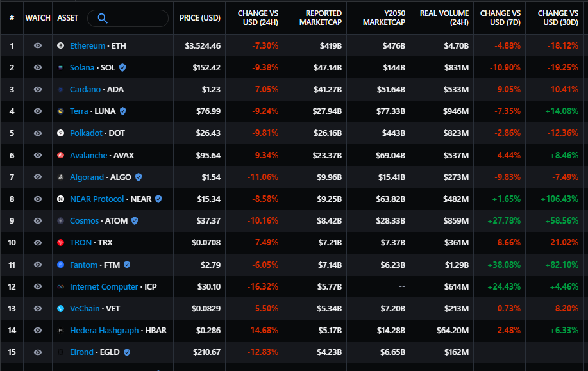Sort by Change vs USD (24H) header

point(258,18)
